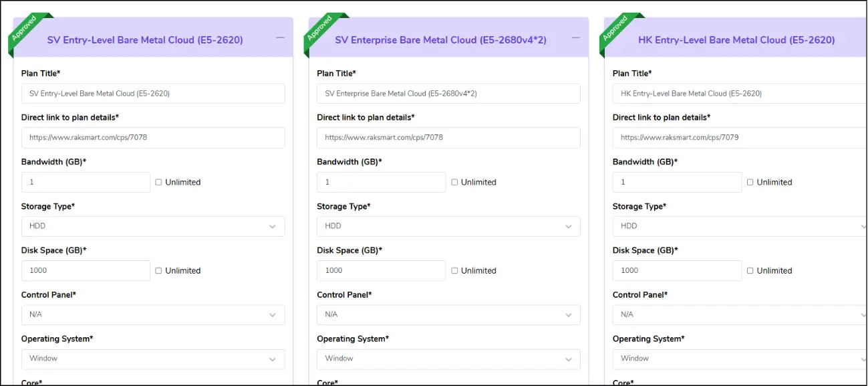Viewport: 868px width, 386px height.
Task: Open Storage Type dropdown in SV Enterprise card
Action: (448, 226)
